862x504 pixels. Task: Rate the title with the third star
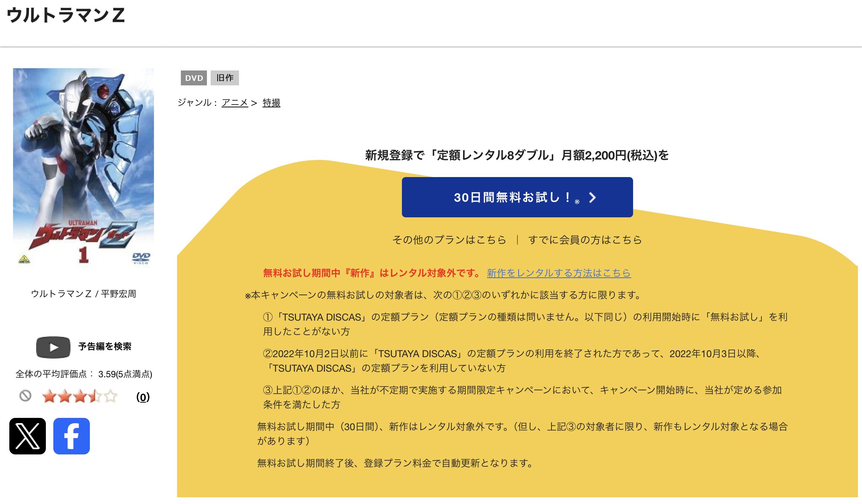coord(80,396)
